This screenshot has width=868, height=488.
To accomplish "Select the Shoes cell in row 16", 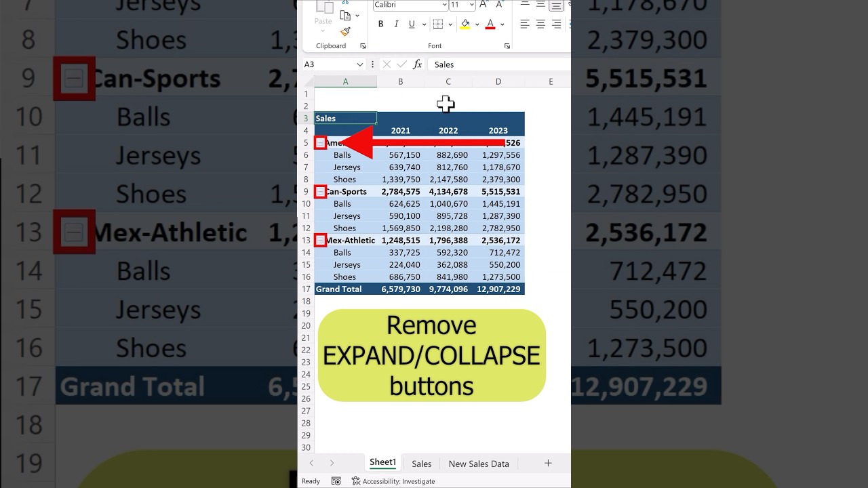I will (x=345, y=277).
